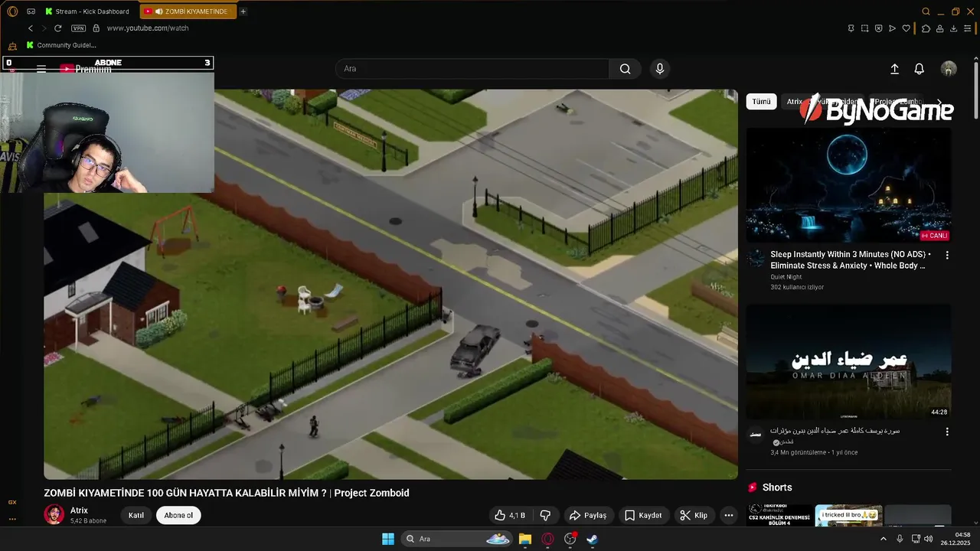The width and height of the screenshot is (980, 551).
Task: Click the Atrix channel avatar
Action: (x=54, y=515)
